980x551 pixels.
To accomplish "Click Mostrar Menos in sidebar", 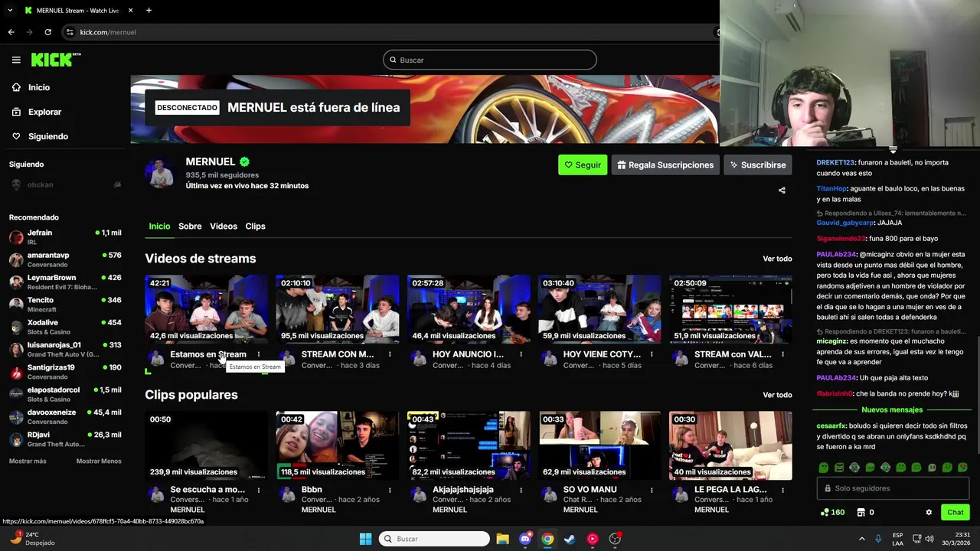I will pyautogui.click(x=99, y=461).
